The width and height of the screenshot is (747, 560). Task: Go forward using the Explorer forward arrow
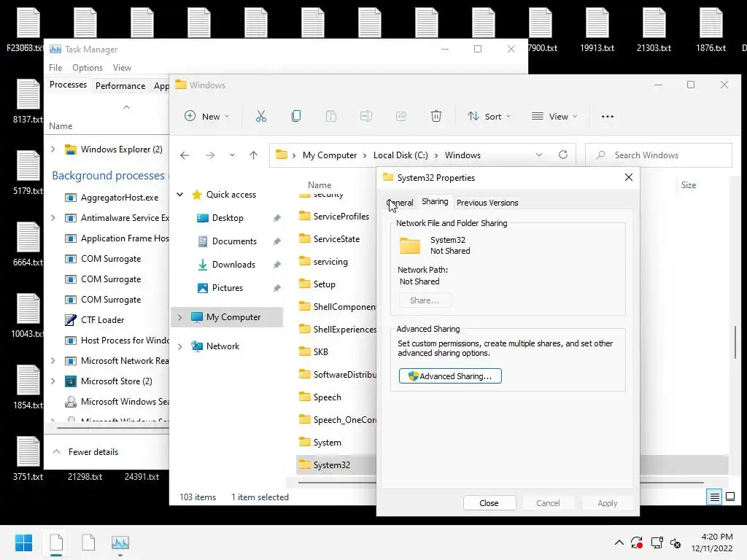coord(210,155)
